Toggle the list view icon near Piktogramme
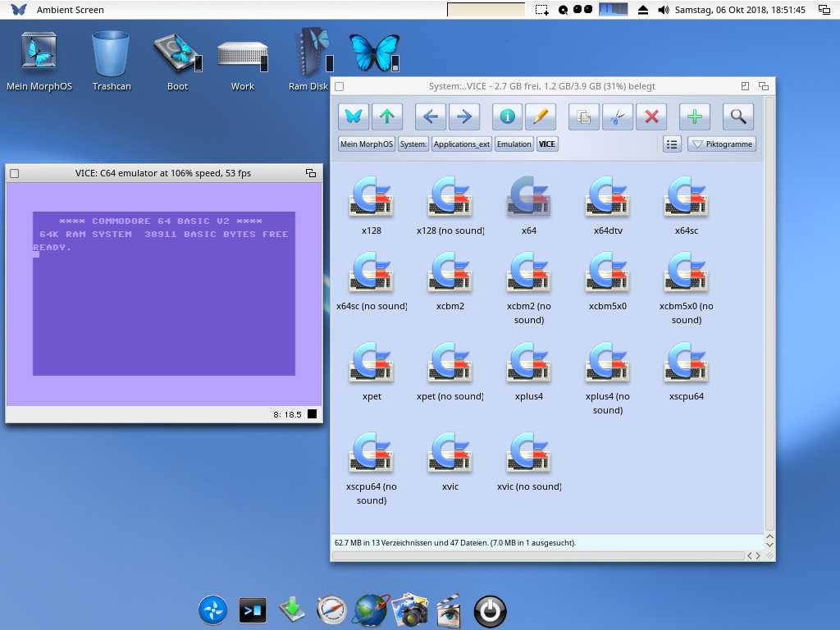Viewport: 840px width, 630px height. tap(672, 144)
